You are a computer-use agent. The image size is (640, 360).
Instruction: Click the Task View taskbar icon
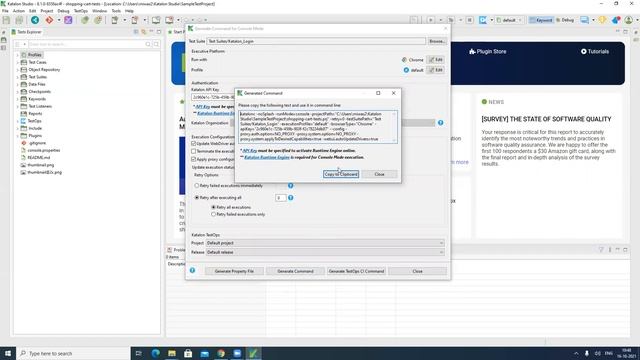tap(138, 353)
